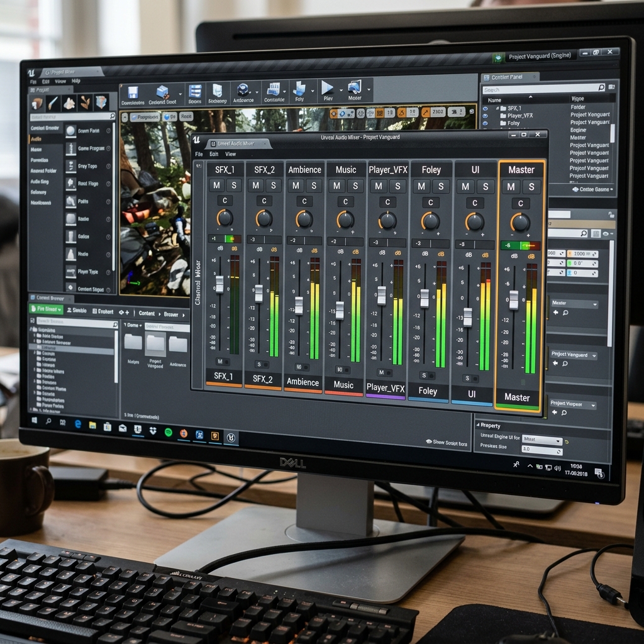
Task: Click the save disk icon in the toolbar
Action: [132, 93]
